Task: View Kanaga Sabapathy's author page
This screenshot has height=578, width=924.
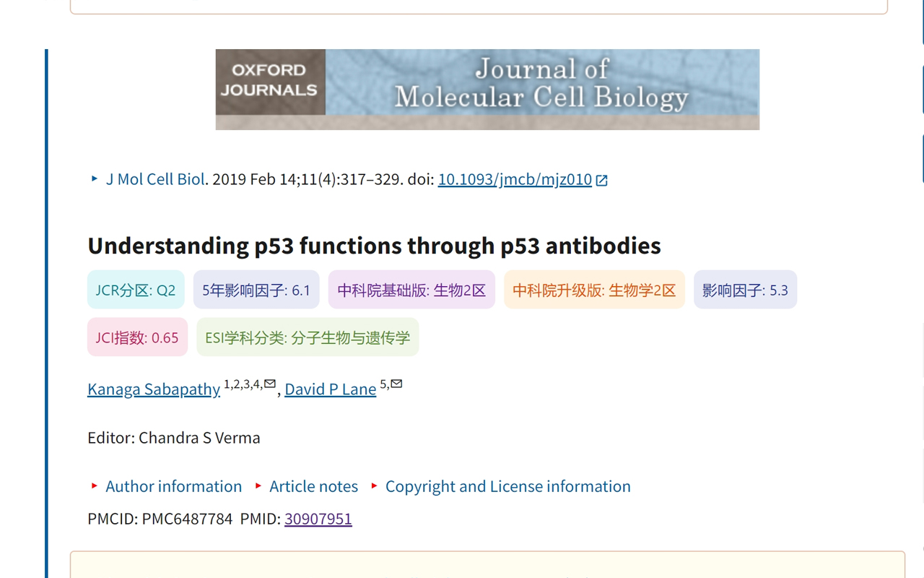Action: pos(153,389)
